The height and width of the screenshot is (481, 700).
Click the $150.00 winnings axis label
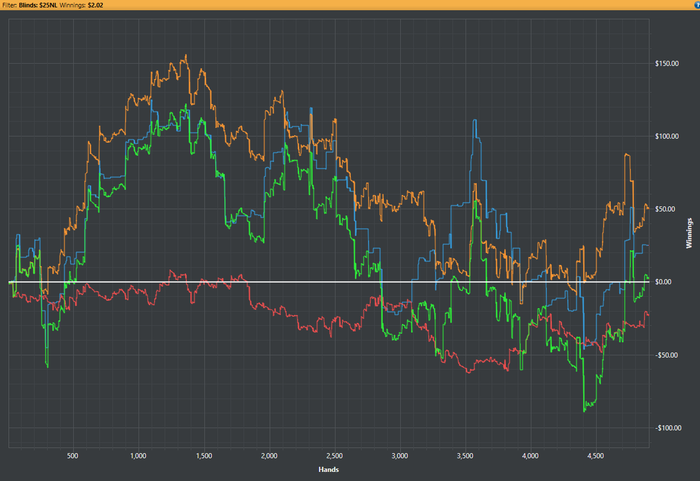pyautogui.click(x=667, y=63)
